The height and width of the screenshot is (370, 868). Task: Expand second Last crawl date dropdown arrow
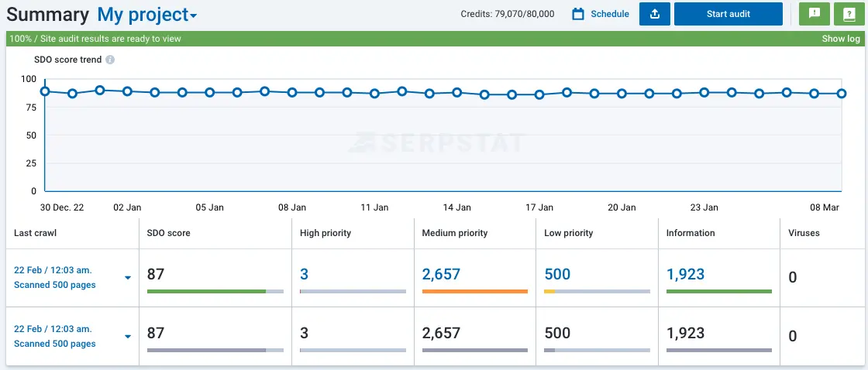tap(128, 337)
